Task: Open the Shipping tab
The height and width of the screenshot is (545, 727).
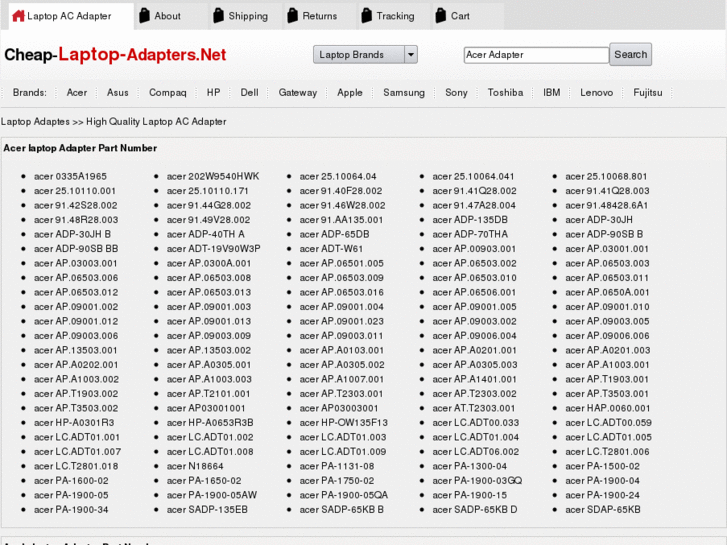Action: 247,16
